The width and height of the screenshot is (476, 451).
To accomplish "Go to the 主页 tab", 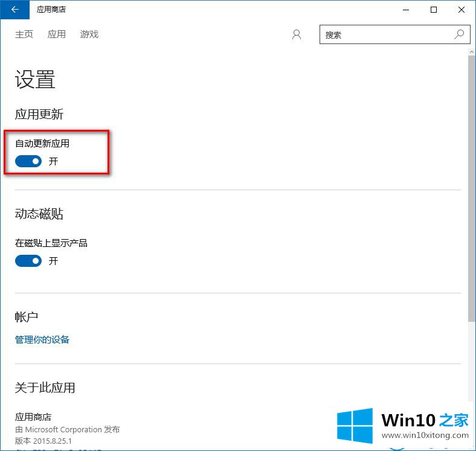I will pos(24,34).
